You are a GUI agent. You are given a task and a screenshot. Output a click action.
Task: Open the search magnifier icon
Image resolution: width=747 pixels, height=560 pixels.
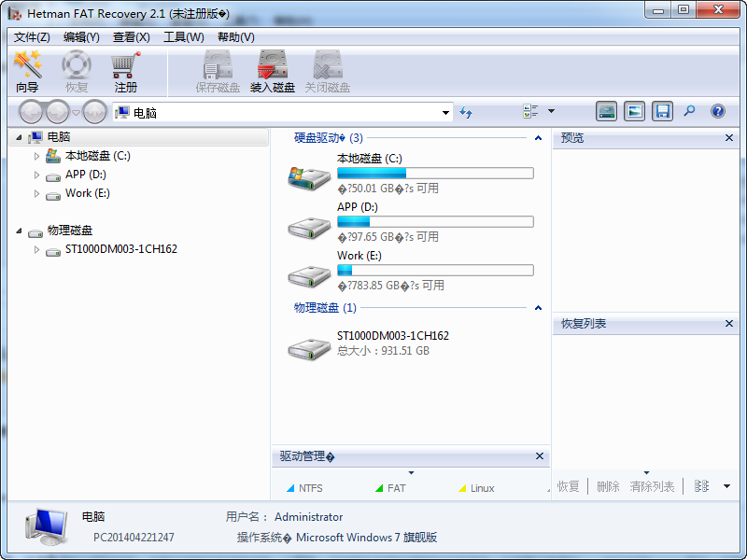coord(687,111)
